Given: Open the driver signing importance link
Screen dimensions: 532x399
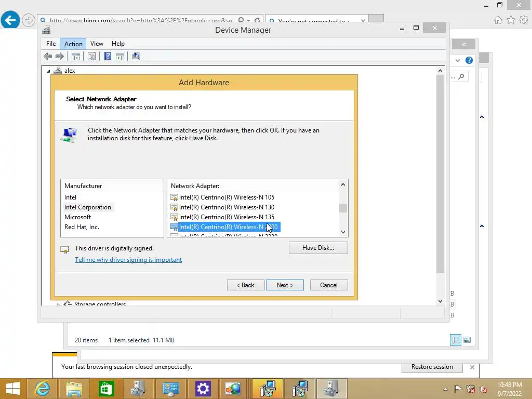Looking at the screenshot, I should pyautogui.click(x=128, y=260).
